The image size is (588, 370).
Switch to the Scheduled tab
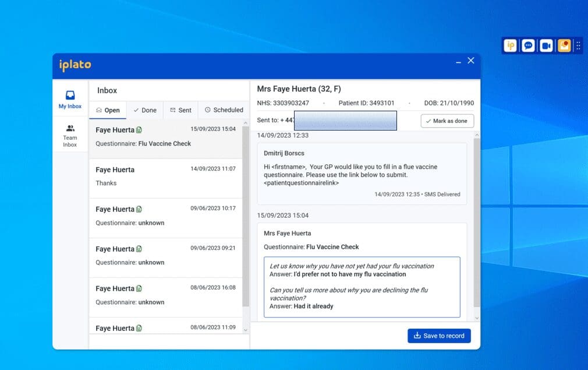coord(224,110)
